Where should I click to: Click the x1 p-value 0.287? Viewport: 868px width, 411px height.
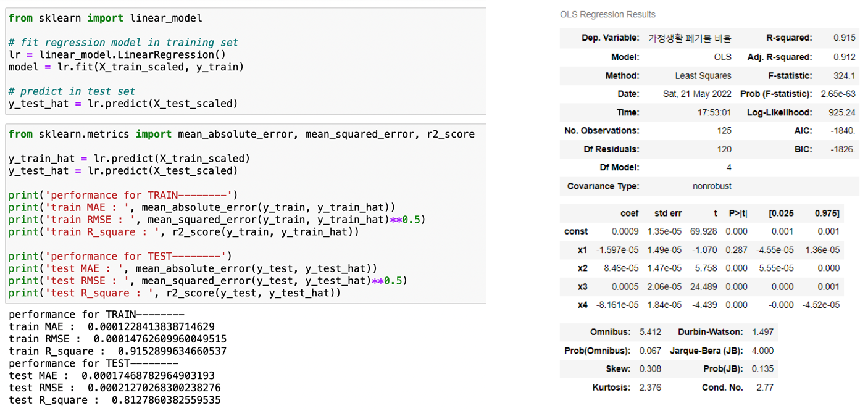tap(737, 250)
